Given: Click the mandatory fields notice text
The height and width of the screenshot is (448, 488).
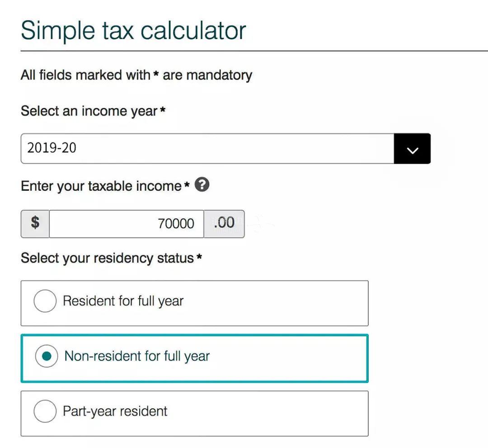Looking at the screenshot, I should [x=136, y=75].
